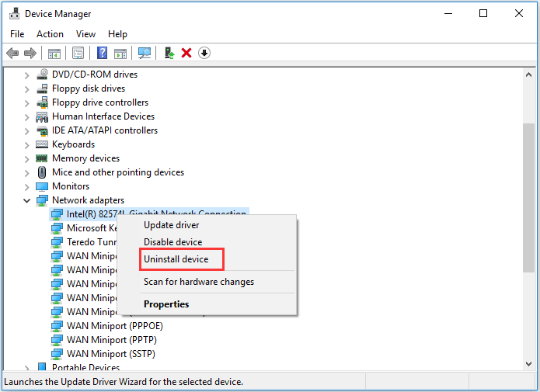Click the blue Help question-mark icon
540x392 pixels.
point(103,53)
